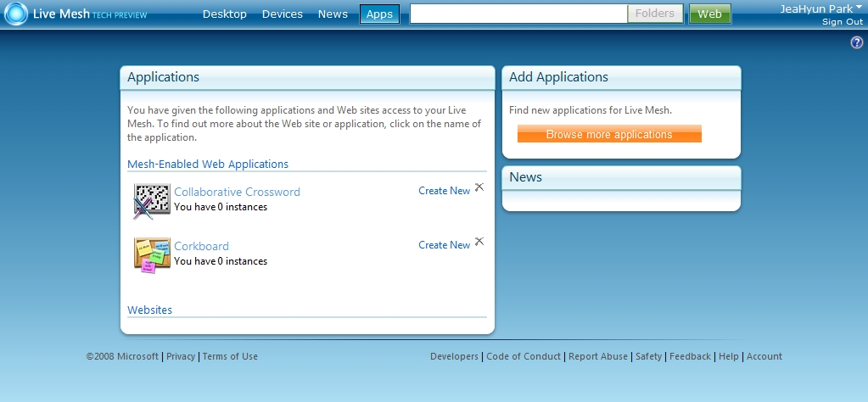
Task: Sign Out of Live Mesh
Action: 843,21
